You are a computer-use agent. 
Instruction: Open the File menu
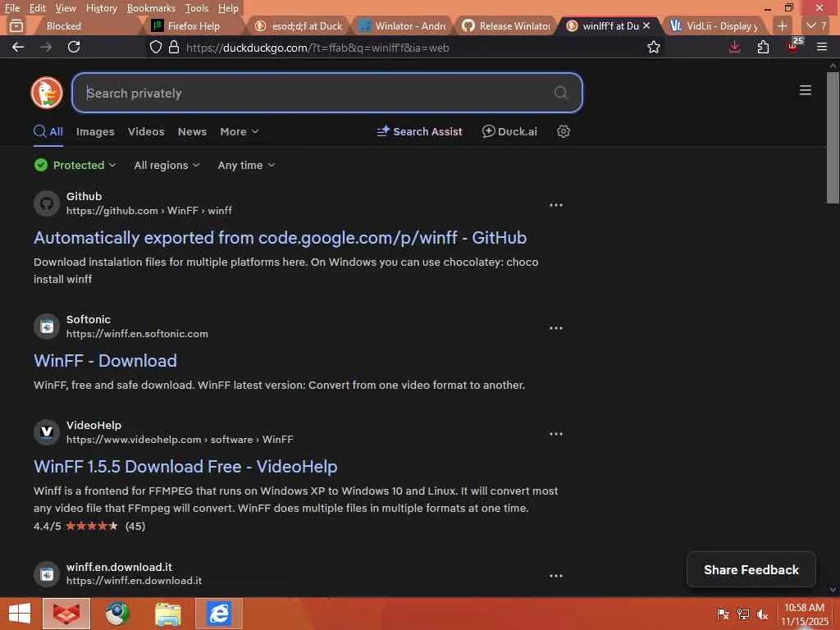click(11, 8)
